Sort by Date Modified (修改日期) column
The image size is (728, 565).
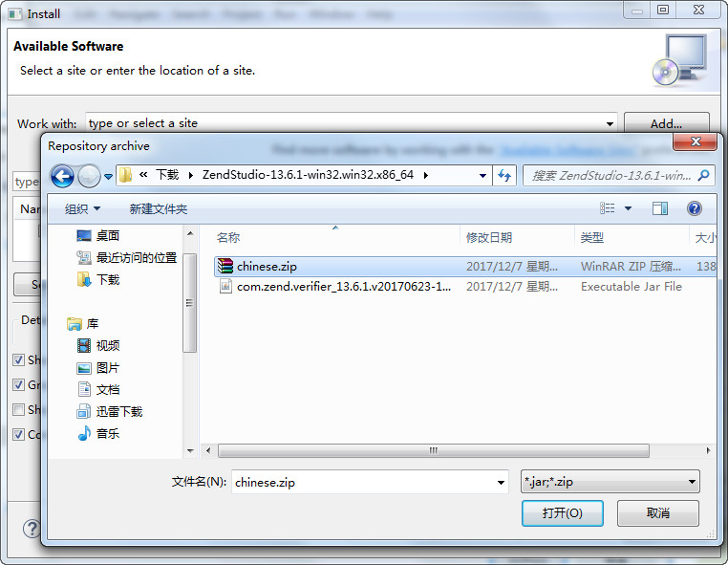489,238
